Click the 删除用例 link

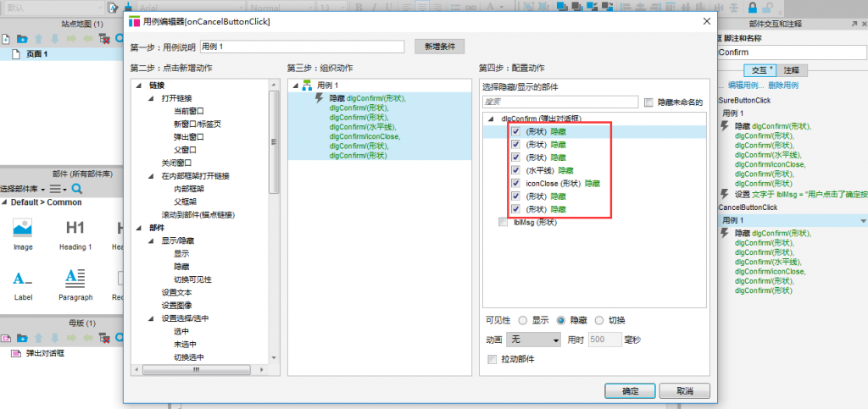click(x=783, y=86)
